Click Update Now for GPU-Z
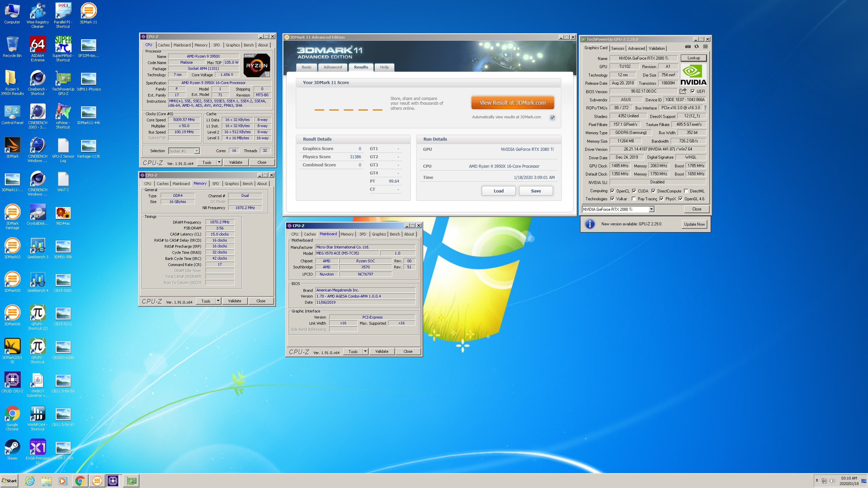 pos(694,224)
